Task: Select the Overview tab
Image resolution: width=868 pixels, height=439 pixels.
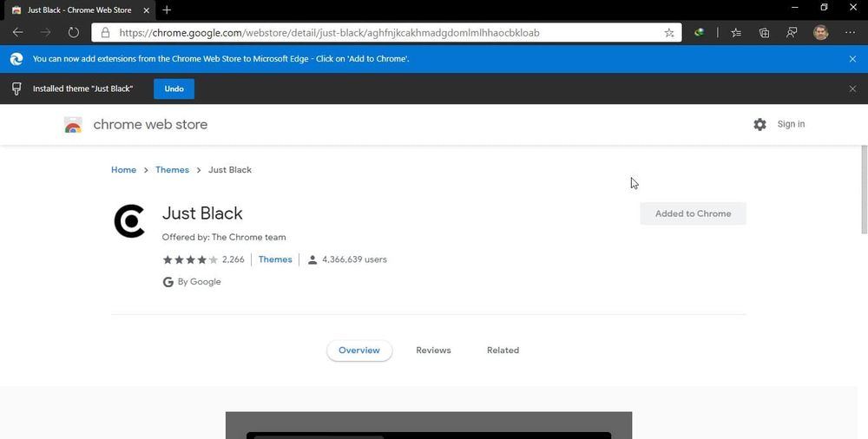Action: (359, 351)
